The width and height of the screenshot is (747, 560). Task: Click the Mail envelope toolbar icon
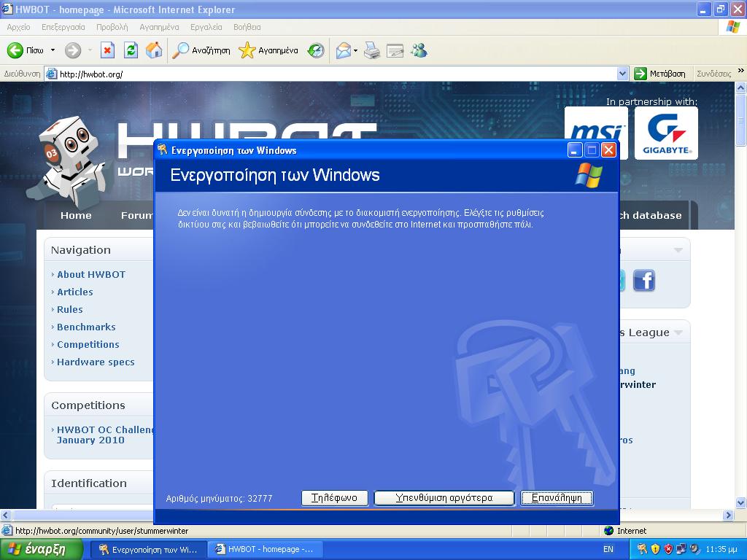(344, 50)
